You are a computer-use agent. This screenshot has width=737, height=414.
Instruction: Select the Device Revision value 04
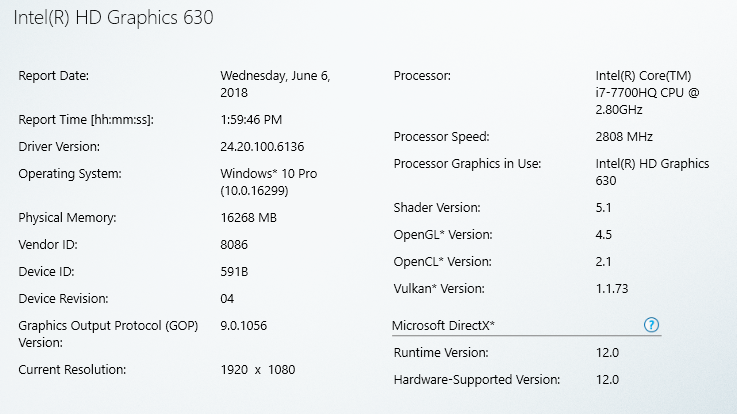(x=227, y=299)
